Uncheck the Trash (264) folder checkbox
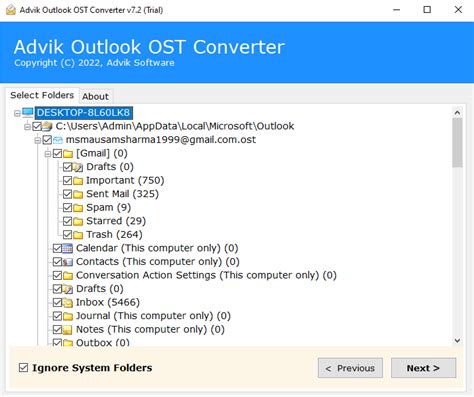 point(67,235)
